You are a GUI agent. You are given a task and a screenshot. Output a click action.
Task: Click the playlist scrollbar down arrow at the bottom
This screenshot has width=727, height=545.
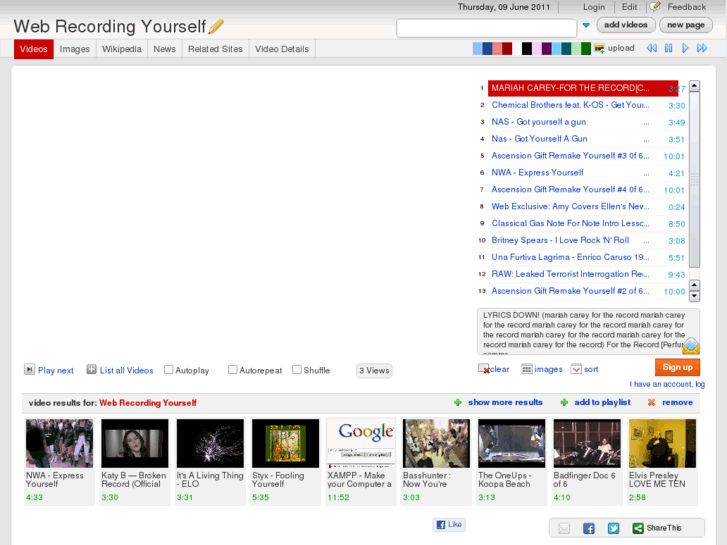(x=694, y=296)
